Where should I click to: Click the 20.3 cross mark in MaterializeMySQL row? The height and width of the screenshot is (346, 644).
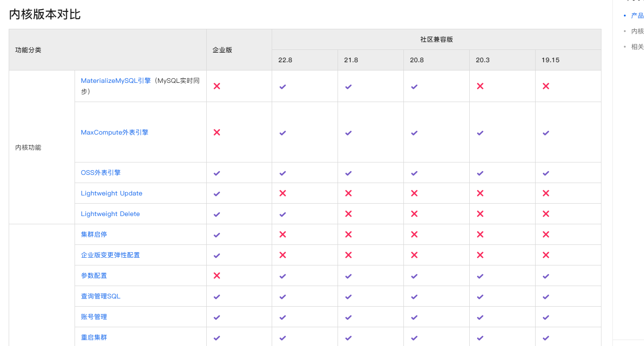480,86
